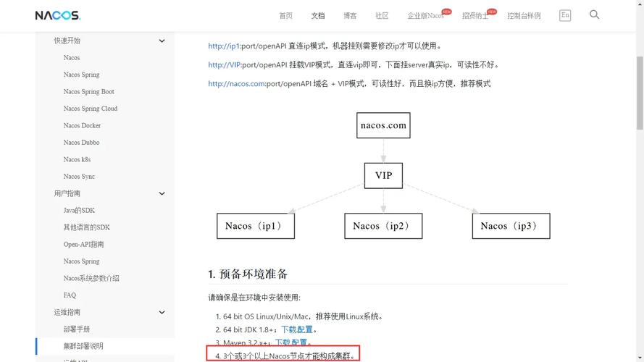Open the 控制台样例 menu item
The width and height of the screenshot is (644, 362).
click(524, 16)
